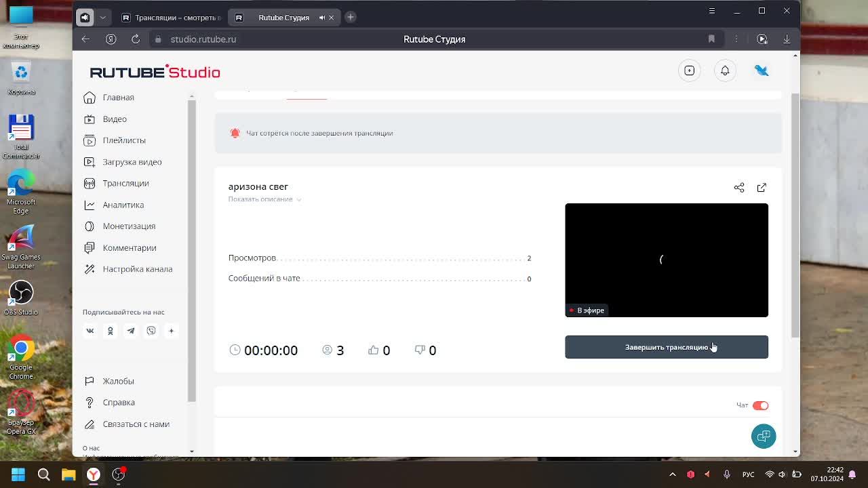Open the taskbar search
The image size is (868, 488).
coord(43,474)
